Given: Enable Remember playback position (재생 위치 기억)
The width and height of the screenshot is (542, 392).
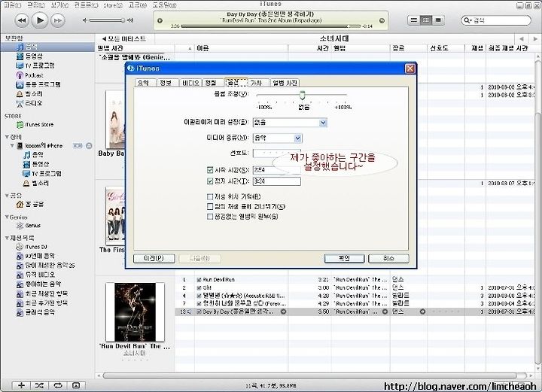Looking at the screenshot, I should tap(210, 196).
